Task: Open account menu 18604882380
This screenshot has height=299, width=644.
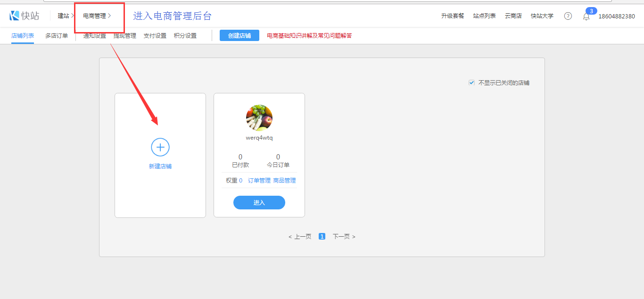Action: tap(616, 16)
